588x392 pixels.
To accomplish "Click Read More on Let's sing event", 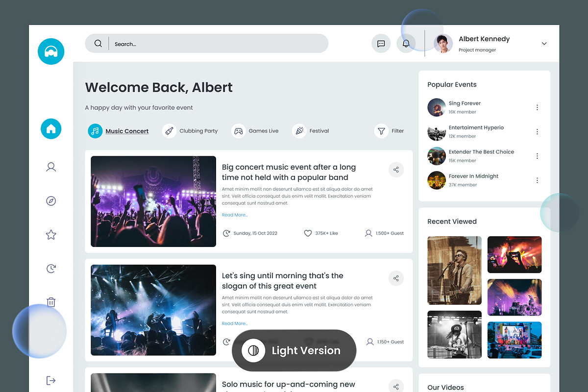I will 235,323.
